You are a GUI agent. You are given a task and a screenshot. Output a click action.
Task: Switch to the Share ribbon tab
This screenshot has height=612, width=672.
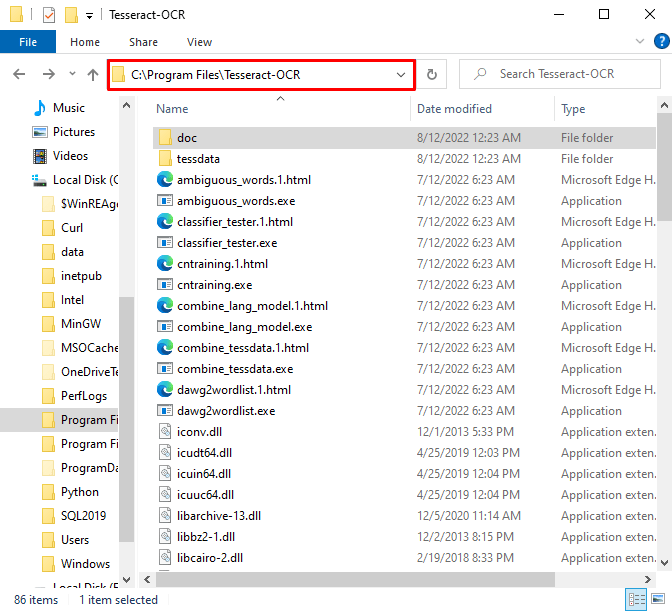click(143, 42)
